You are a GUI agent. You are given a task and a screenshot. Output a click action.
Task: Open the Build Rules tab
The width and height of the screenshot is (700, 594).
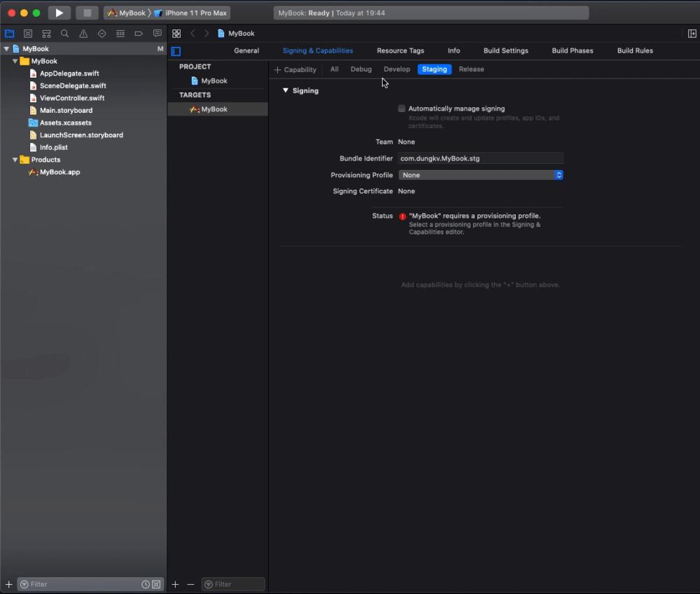point(635,50)
